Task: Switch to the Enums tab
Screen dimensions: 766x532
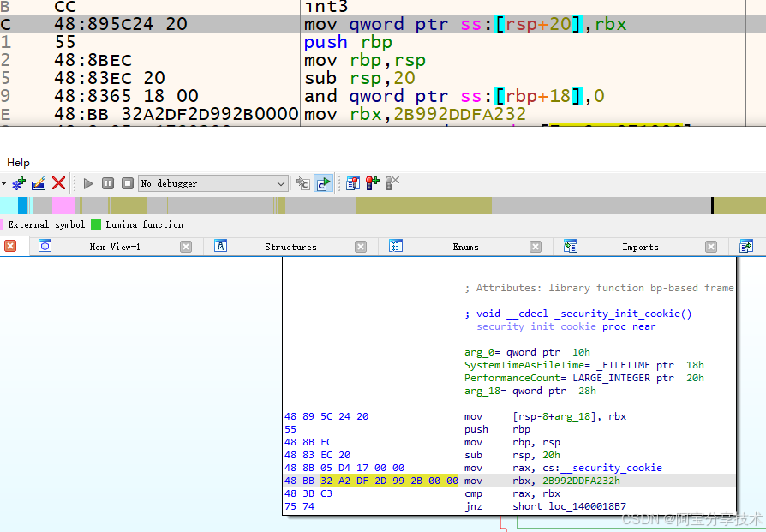Action: point(465,248)
